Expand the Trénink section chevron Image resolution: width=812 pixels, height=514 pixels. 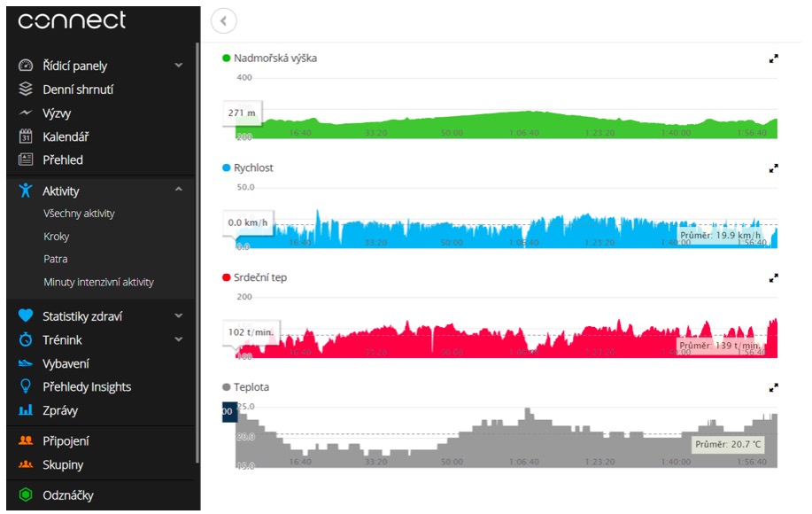coord(179,339)
